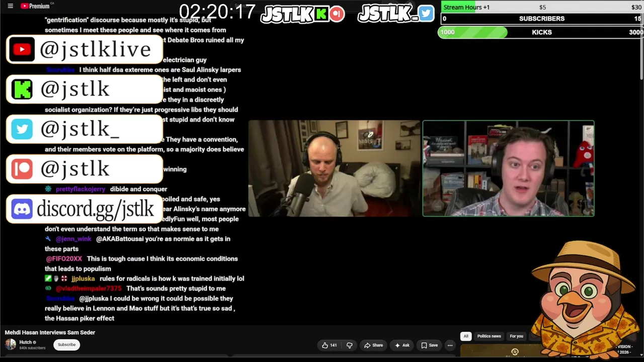Save the video to a playlist
This screenshot has width=644, height=362.
[429, 345]
